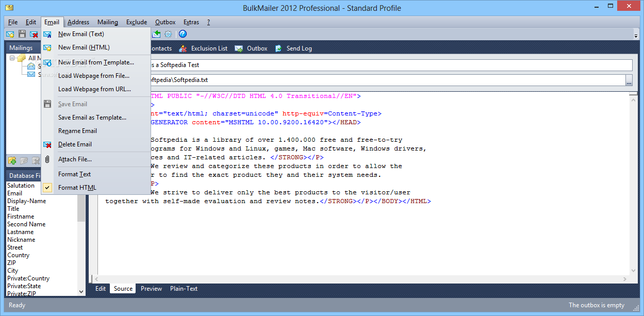Click the greyed-out edit folder icon
Viewport: 644px width, 316px height.
click(24, 160)
